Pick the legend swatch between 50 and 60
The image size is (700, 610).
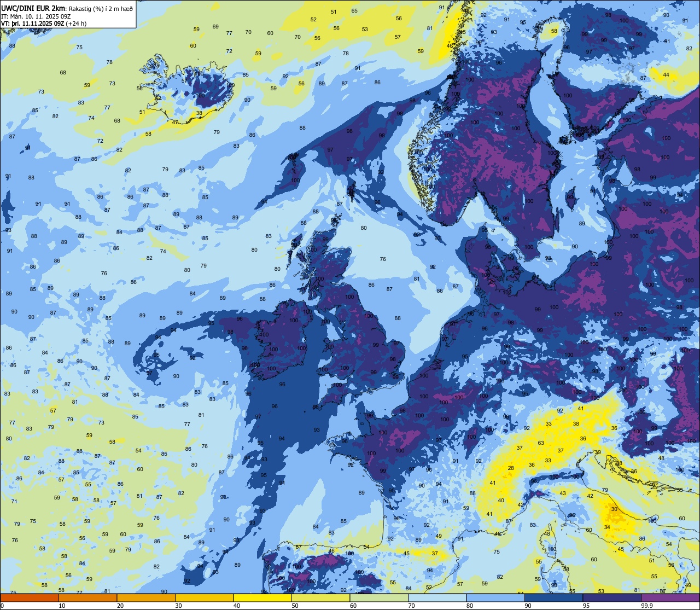point(320,597)
